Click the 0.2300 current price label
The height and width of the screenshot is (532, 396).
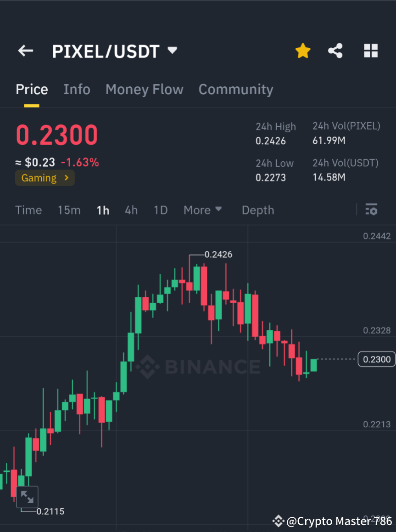[x=376, y=359]
